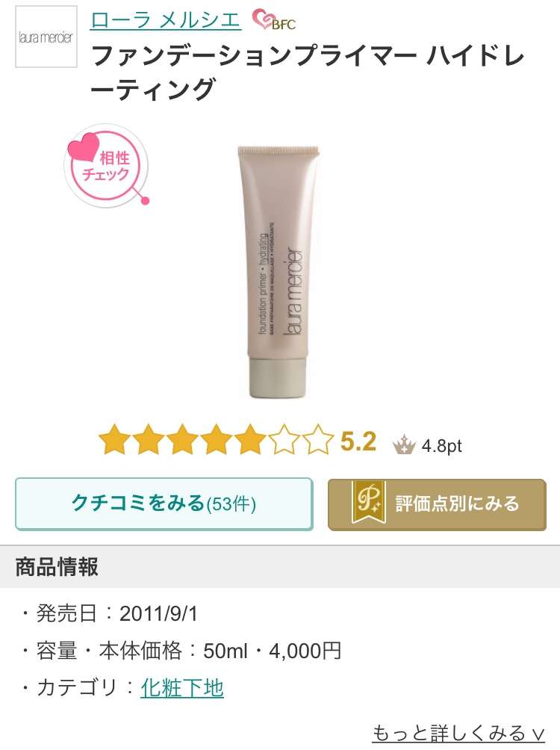Tap the fifth gold rating star
Screen dimensions: 560x750
251,439
